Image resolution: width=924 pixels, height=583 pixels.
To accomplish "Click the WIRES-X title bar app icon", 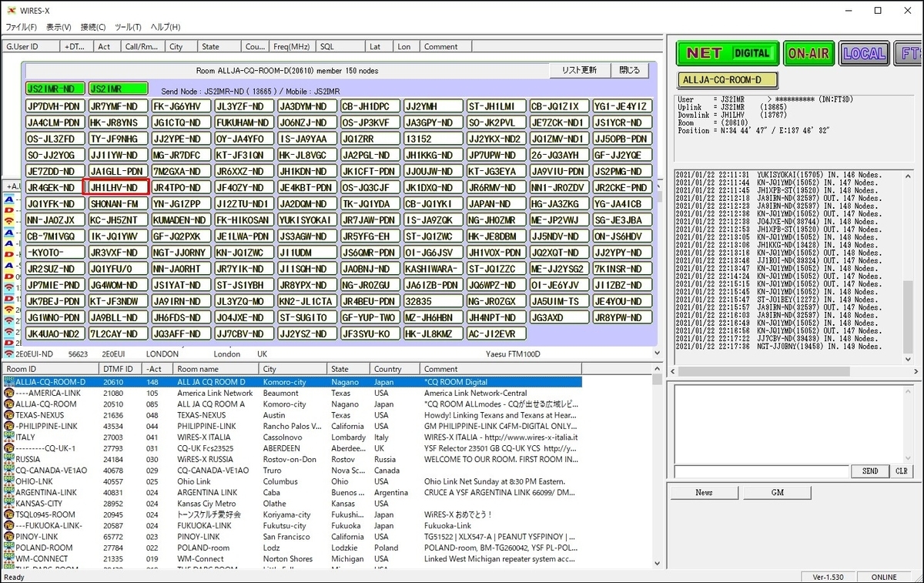I will 11,10.
